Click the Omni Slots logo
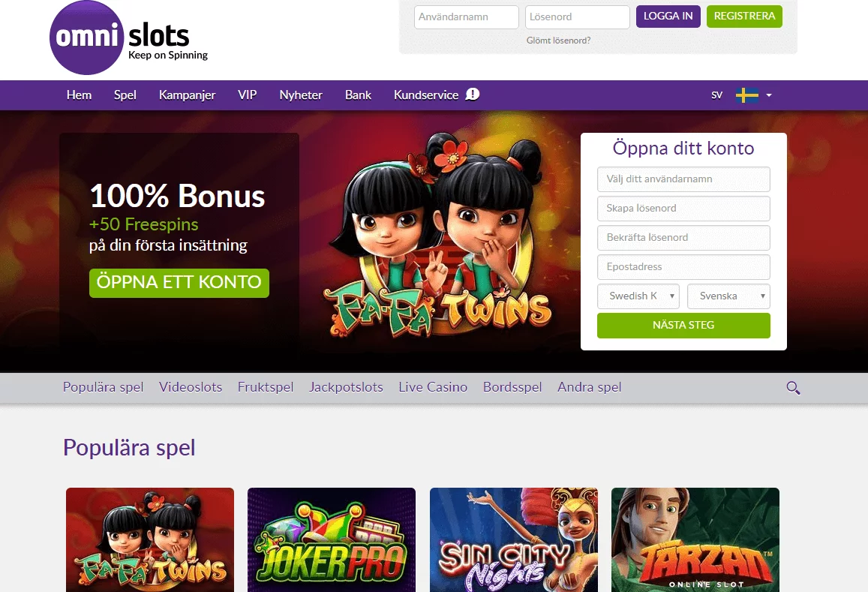This screenshot has width=868, height=592. (128, 38)
